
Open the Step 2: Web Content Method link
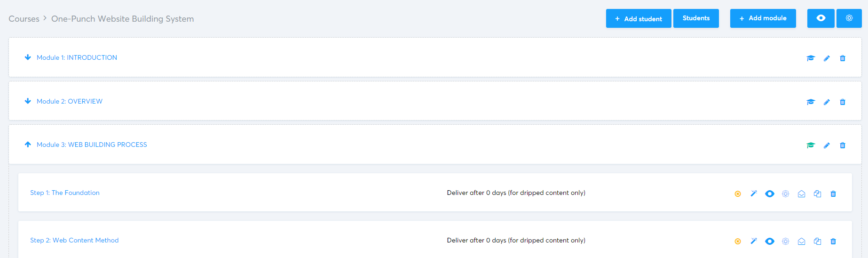click(74, 240)
